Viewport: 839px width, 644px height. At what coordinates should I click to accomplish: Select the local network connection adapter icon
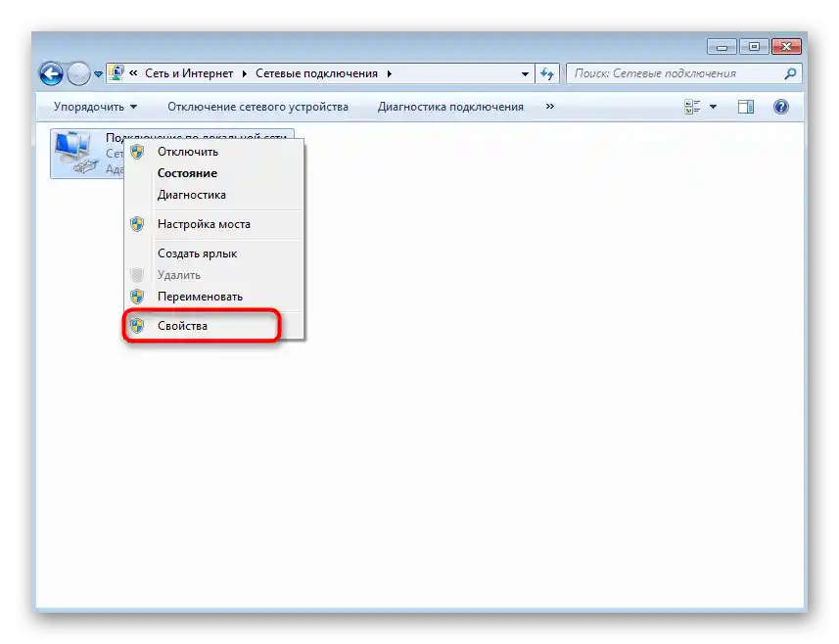pyautogui.click(x=76, y=153)
